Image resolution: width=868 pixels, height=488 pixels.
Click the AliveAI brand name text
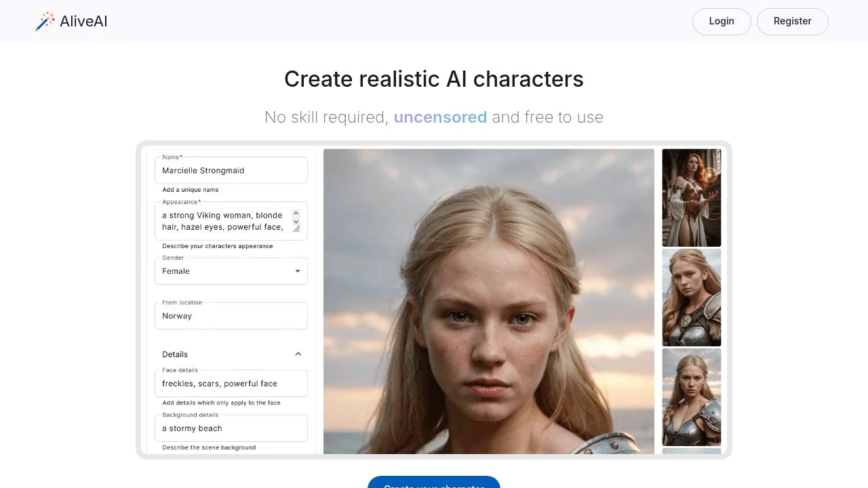(x=83, y=21)
